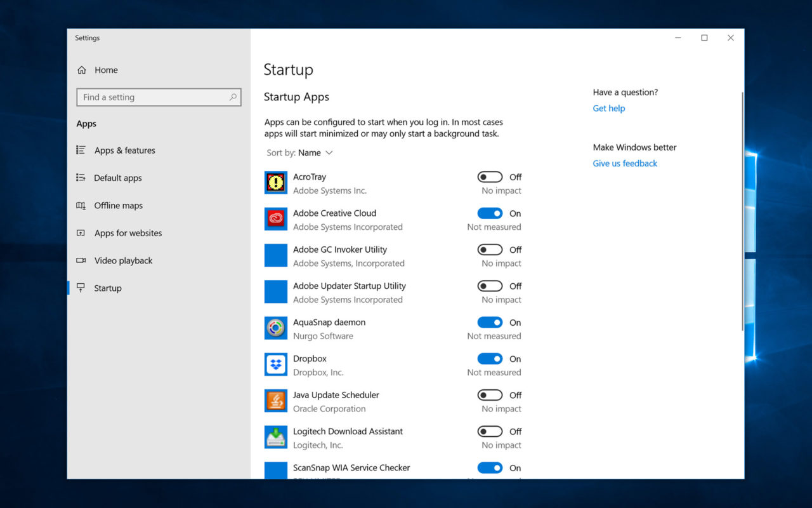
Task: Switch to Default apps settings
Action: tap(117, 178)
